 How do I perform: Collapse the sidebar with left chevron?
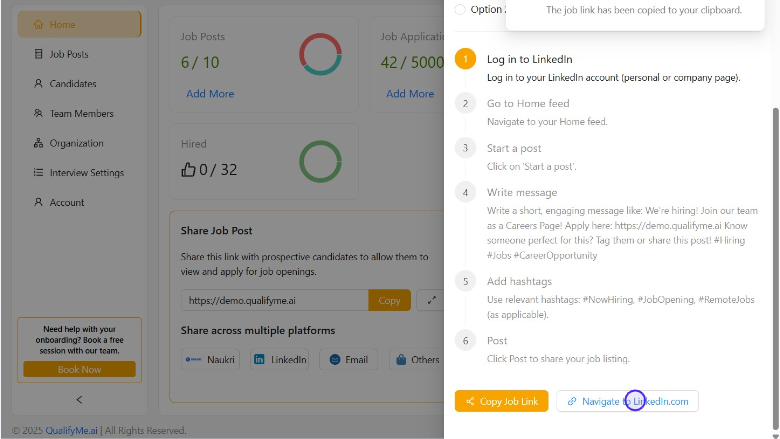tap(79, 399)
